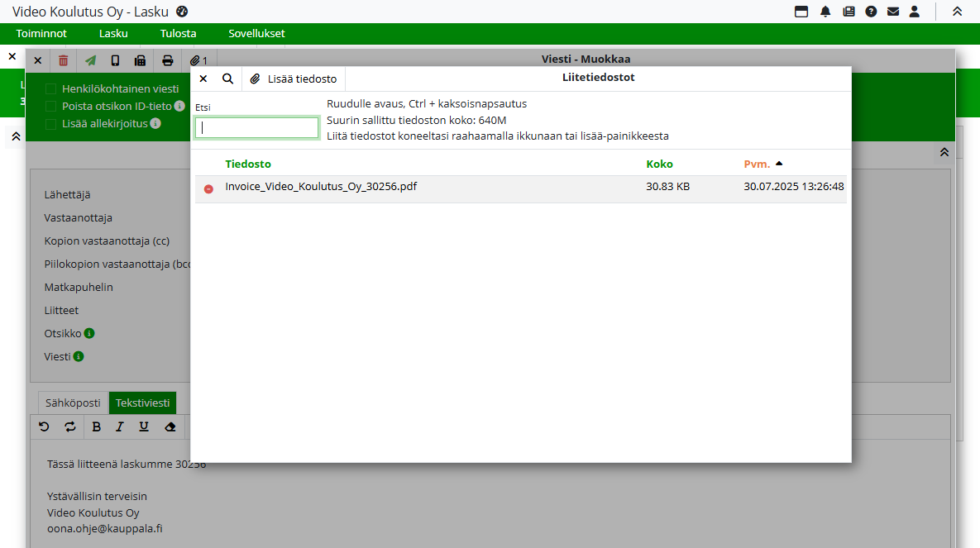
Task: Open Invoice_Video_Koulutus_Oy_30256.pdf file
Action: [321, 187]
